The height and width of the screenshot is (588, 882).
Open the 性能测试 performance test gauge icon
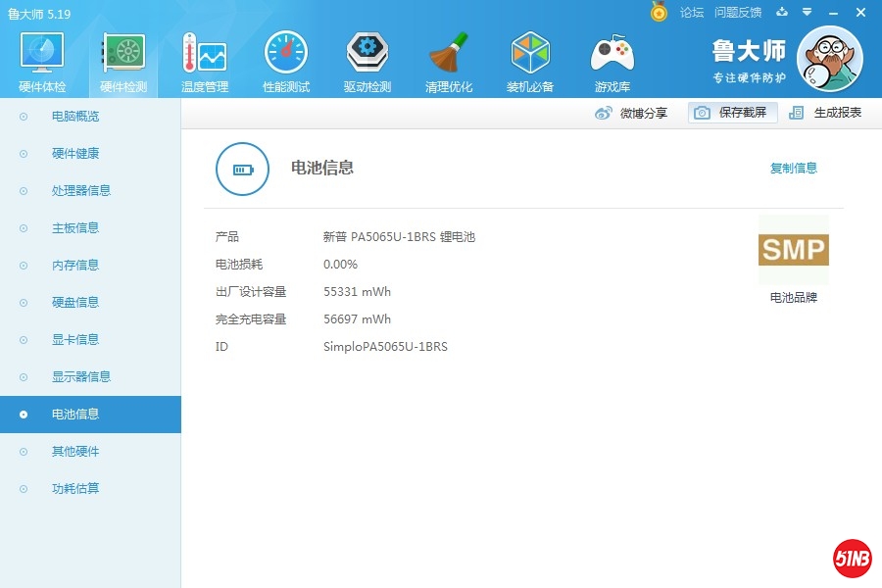pos(286,54)
